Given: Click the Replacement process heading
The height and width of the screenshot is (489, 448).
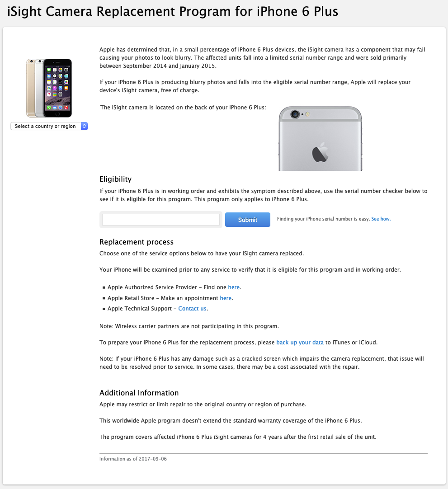Looking at the screenshot, I should (x=137, y=242).
